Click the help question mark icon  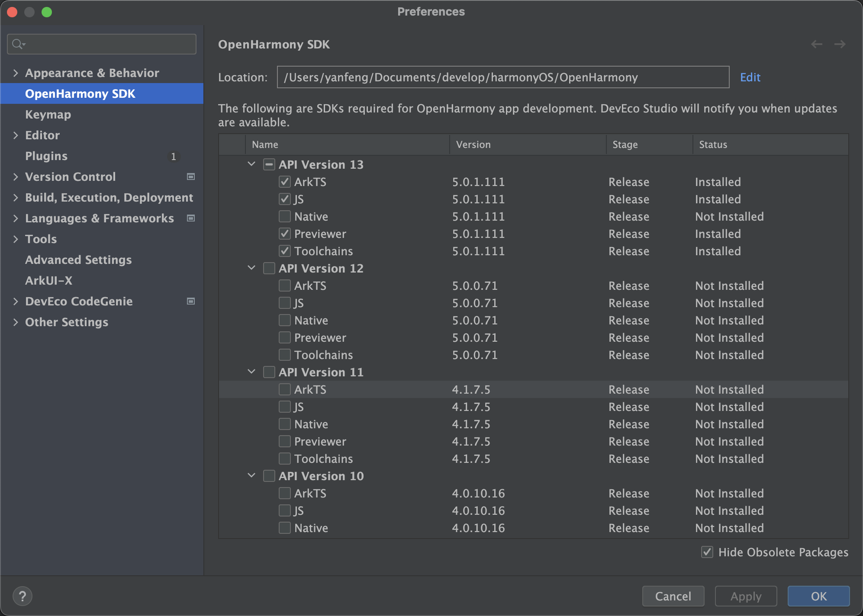[23, 596]
